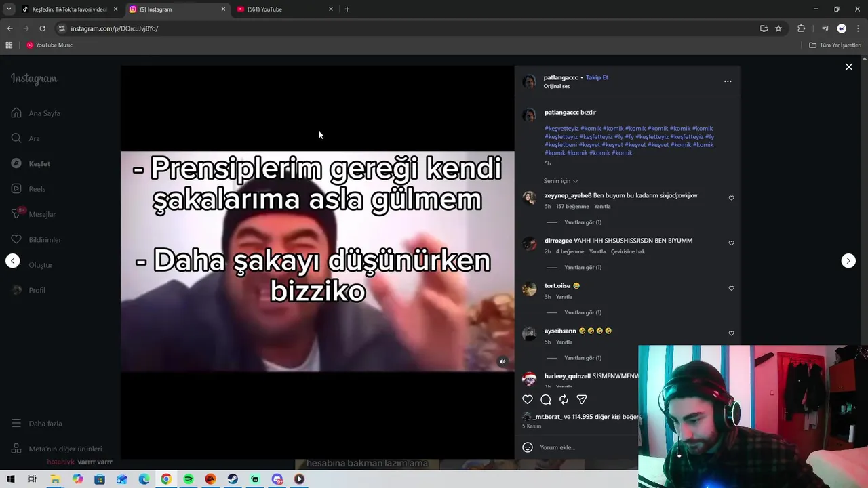Image resolution: width=868 pixels, height=488 pixels.
Task: Open the Tüm Yer İşaretleri folder
Action: tap(835, 45)
